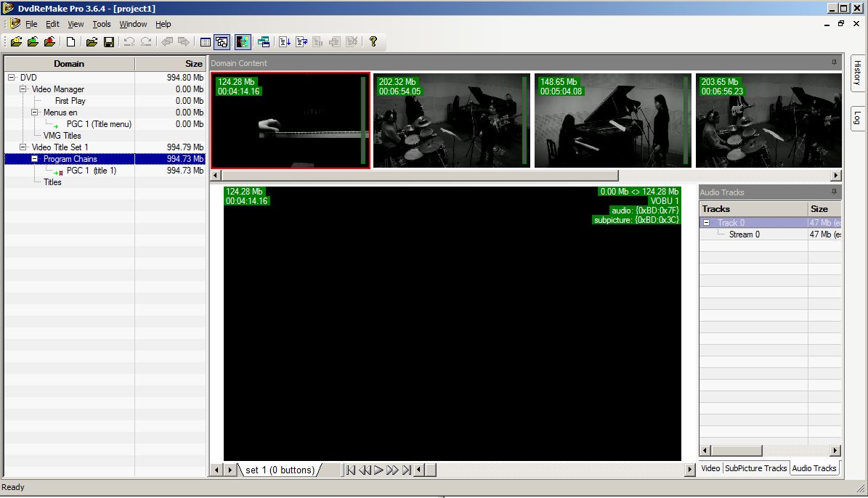This screenshot has width=868, height=498.
Task: Click the teal stacked windows toolbar icon
Action: [264, 41]
